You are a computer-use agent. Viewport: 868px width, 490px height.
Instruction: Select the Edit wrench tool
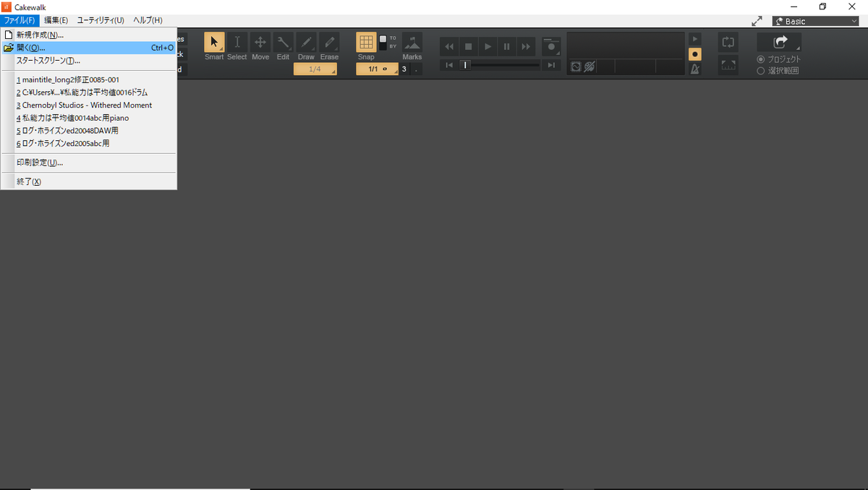point(283,42)
